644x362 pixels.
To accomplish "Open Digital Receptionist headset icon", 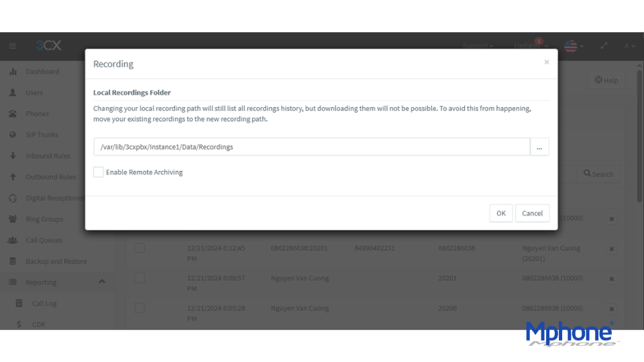I will (x=13, y=198).
